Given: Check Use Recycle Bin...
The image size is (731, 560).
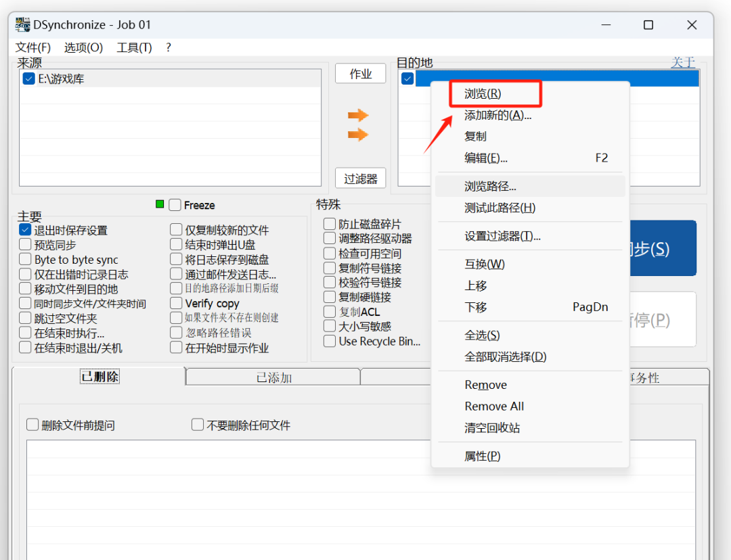Looking at the screenshot, I should 330,341.
